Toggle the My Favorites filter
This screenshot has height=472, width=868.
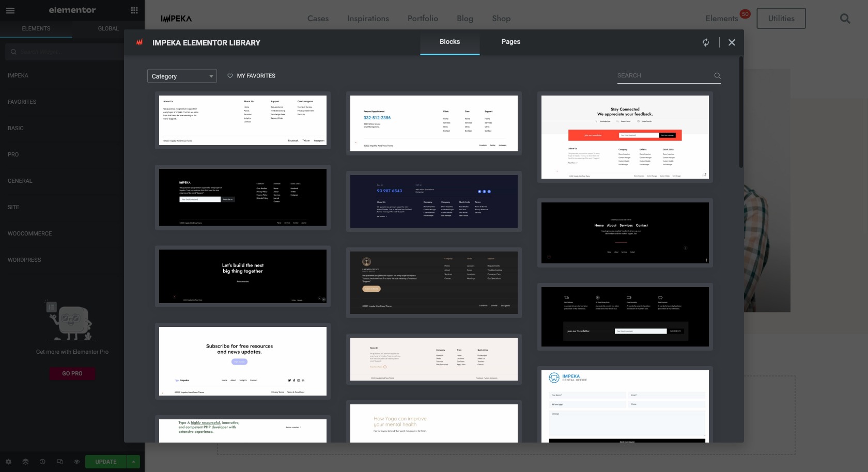click(x=252, y=76)
